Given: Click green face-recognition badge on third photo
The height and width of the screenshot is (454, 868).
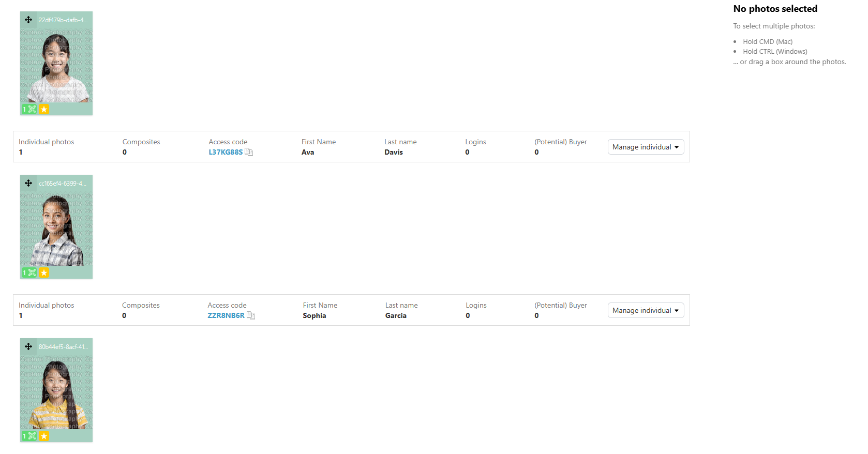Looking at the screenshot, I should point(29,436).
